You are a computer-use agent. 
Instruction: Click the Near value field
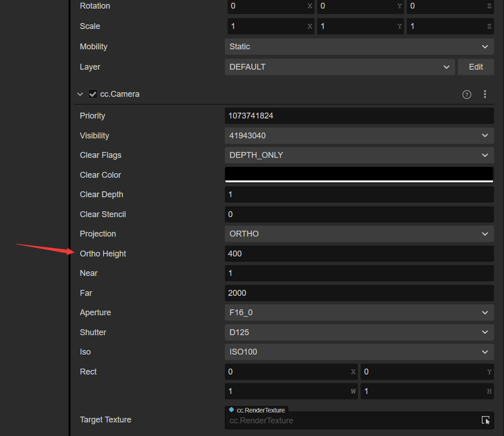pyautogui.click(x=359, y=273)
